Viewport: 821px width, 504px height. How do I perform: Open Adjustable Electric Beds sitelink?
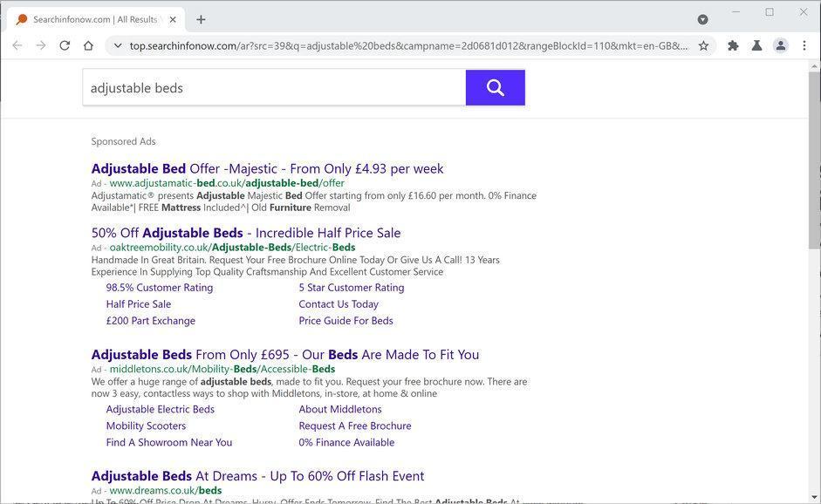161,409
